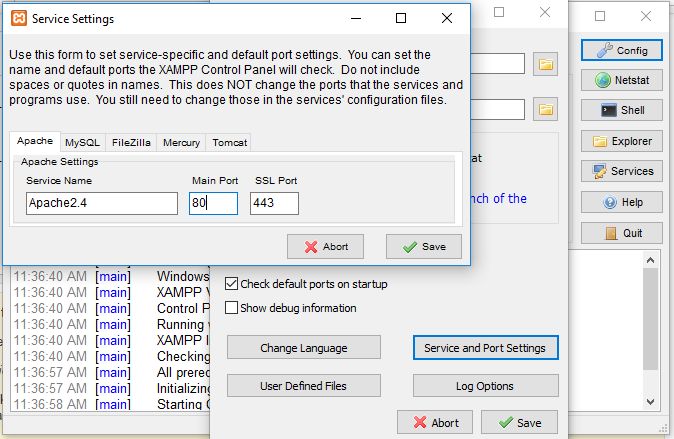
Task: Click the 'Initializing' log entry
Action: coord(111,388)
